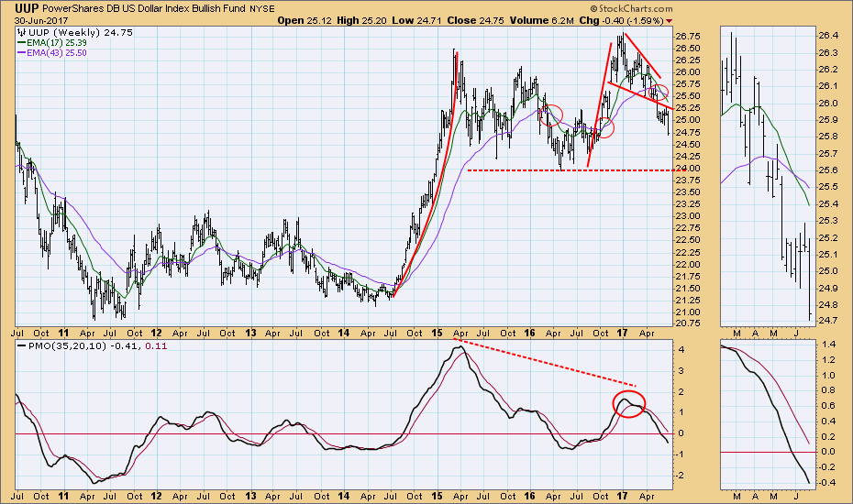Click the candlestick glyph beside the UUP (Weekly) legend
The height and width of the screenshot is (504, 853).
pyautogui.click(x=22, y=32)
